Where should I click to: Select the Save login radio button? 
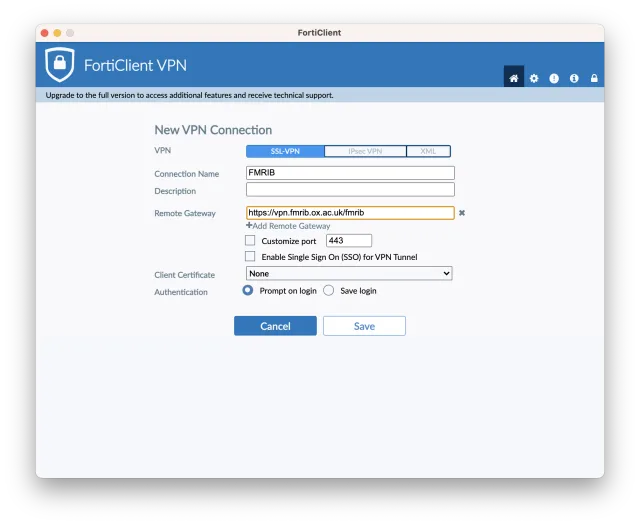[329, 290]
